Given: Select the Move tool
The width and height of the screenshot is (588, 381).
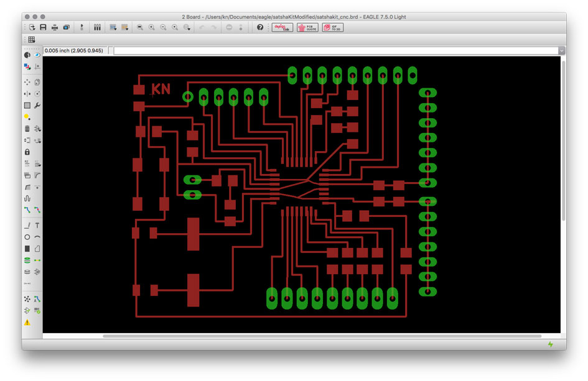Looking at the screenshot, I should tap(27, 82).
